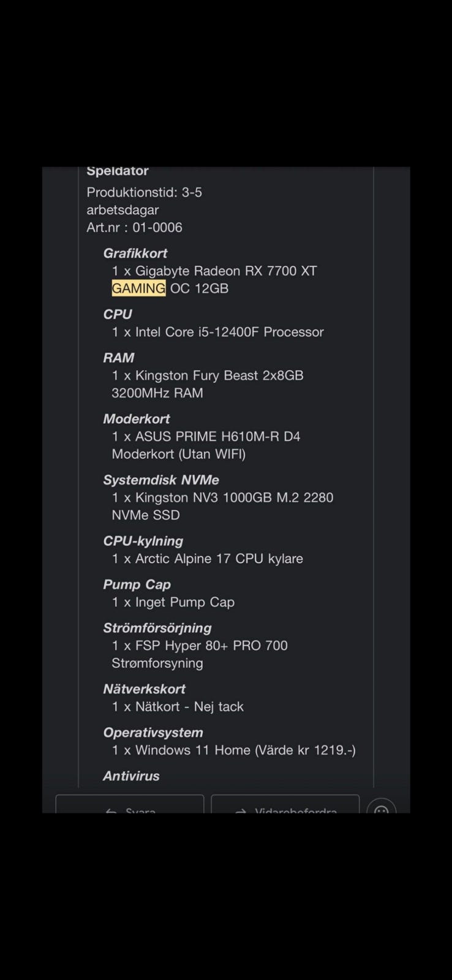The height and width of the screenshot is (980, 452).
Task: Click the Grafikkort heading
Action: pyautogui.click(x=135, y=253)
